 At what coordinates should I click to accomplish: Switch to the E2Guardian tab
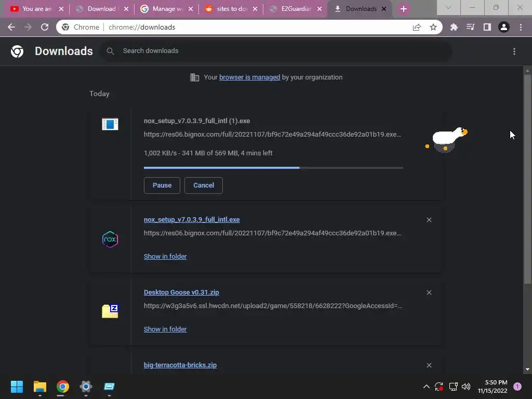tap(295, 9)
